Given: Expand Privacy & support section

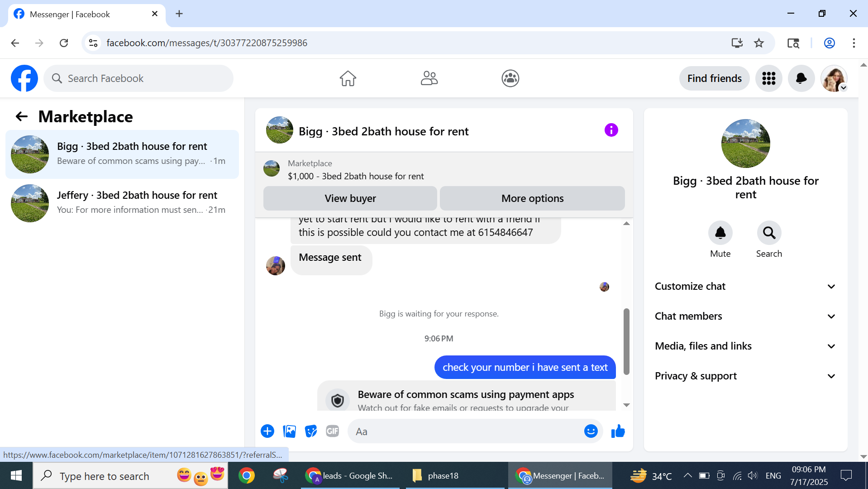Looking at the screenshot, I should 745,376.
